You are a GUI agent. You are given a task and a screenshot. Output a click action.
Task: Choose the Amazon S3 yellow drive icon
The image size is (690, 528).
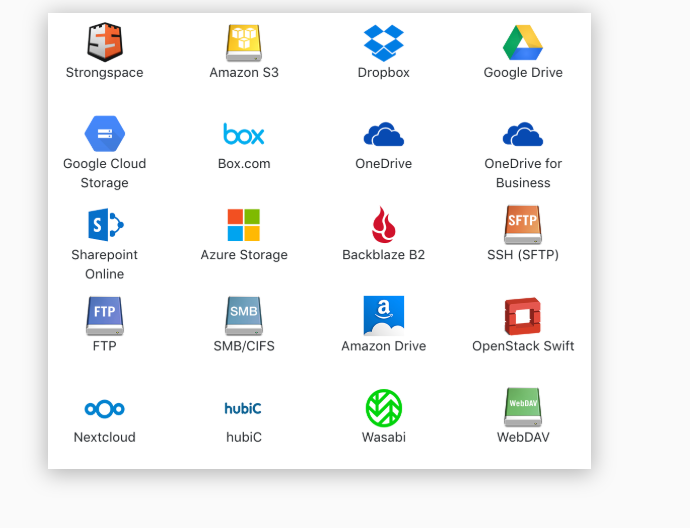pyautogui.click(x=244, y=42)
